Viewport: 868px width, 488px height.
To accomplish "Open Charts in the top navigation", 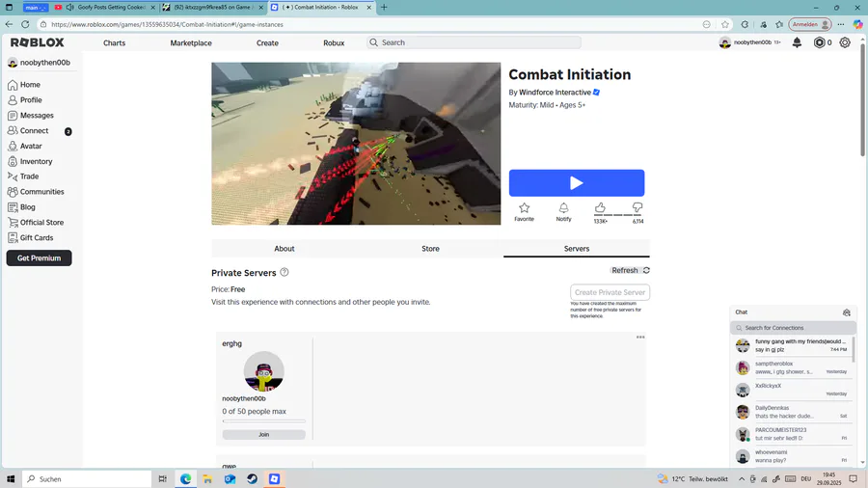I will pos(114,42).
